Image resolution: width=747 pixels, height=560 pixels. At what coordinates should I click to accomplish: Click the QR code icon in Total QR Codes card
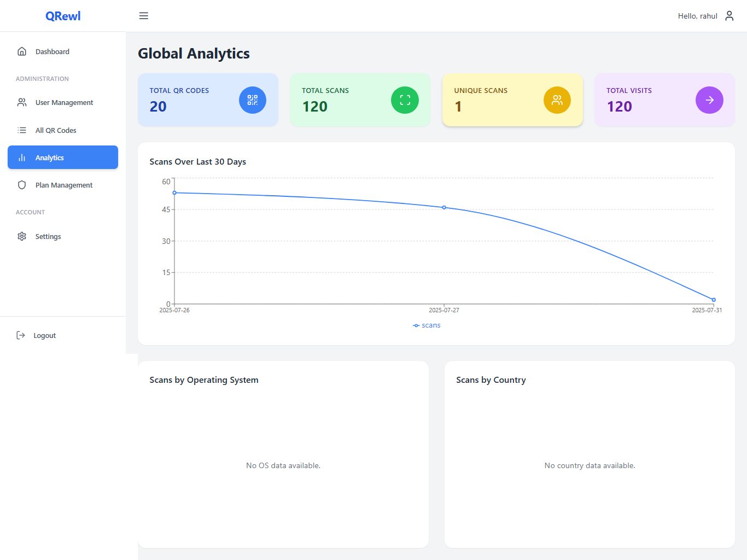coord(252,100)
